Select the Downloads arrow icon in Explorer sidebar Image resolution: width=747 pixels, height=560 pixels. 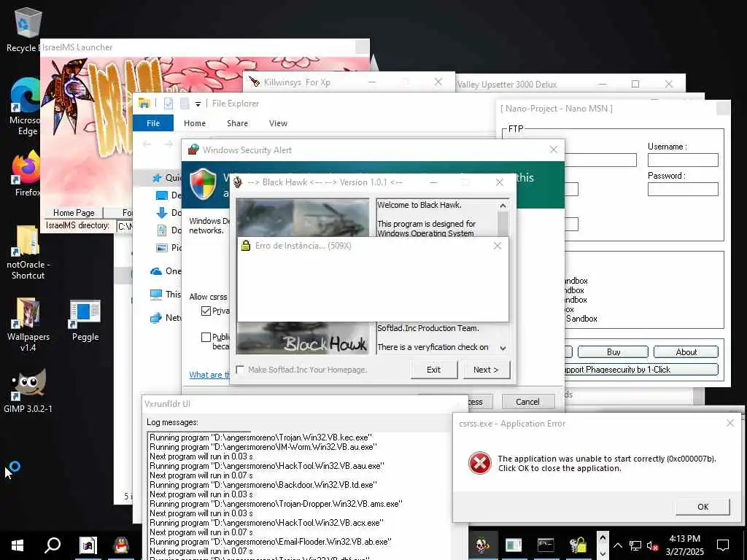[162, 213]
